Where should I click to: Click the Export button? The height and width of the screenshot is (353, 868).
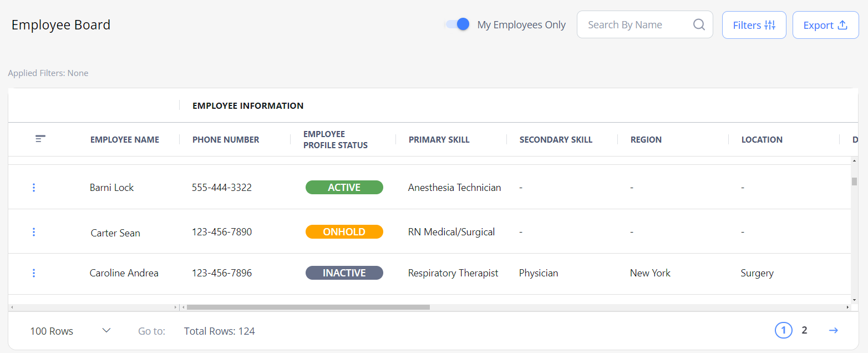tap(825, 24)
